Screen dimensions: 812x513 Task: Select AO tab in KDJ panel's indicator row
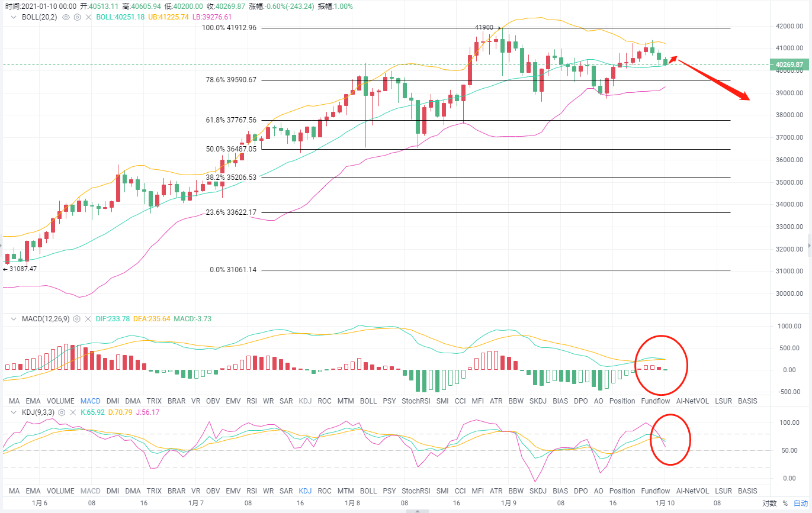pos(598,491)
